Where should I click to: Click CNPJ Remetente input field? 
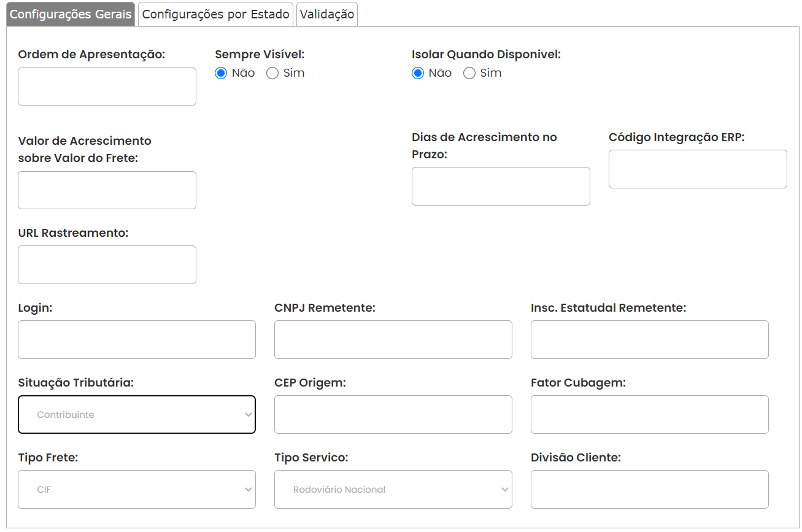coord(393,339)
